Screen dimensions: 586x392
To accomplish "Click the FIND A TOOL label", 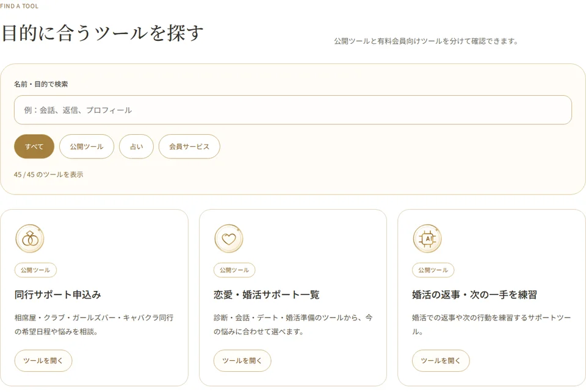I will coord(19,6).
